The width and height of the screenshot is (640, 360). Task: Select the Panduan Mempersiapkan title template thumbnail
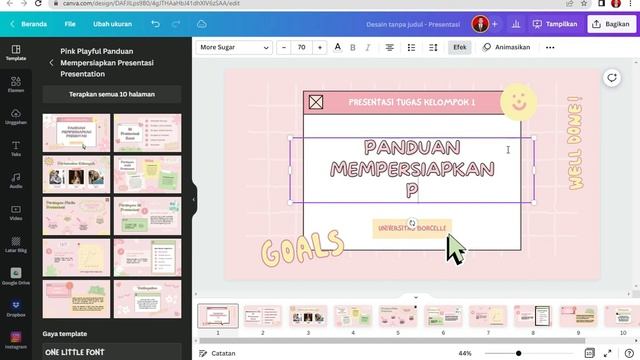76,133
